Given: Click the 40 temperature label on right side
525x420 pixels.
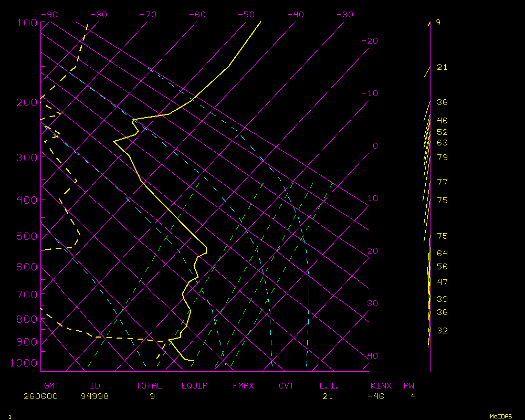Looking at the screenshot, I should point(372,356).
